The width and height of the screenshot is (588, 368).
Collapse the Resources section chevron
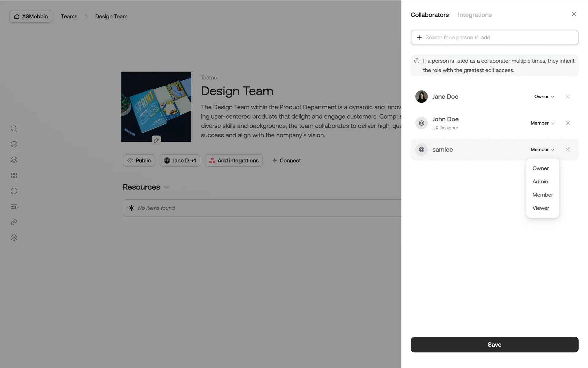point(167,187)
